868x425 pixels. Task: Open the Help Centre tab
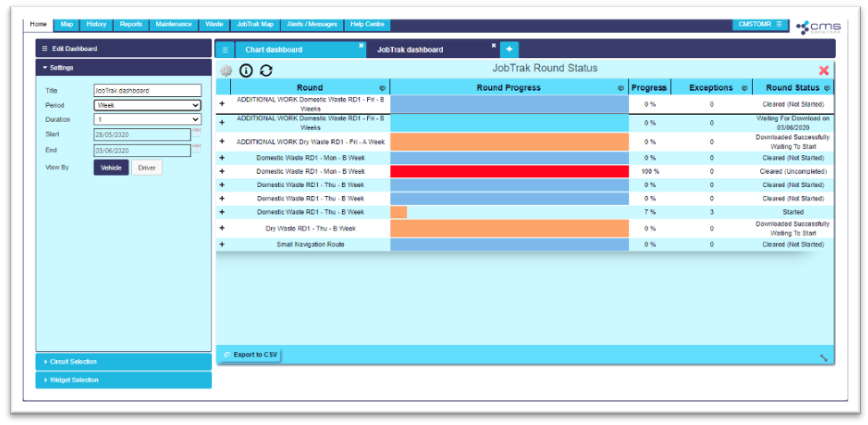click(367, 24)
